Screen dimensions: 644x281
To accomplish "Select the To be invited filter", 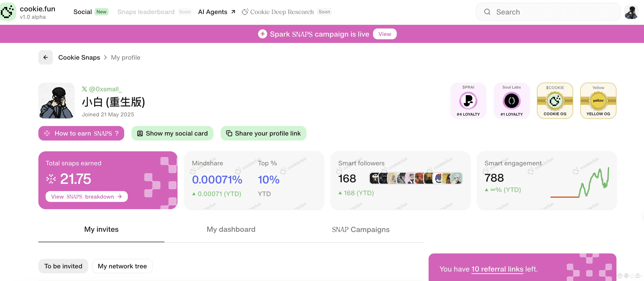I will click(63, 266).
